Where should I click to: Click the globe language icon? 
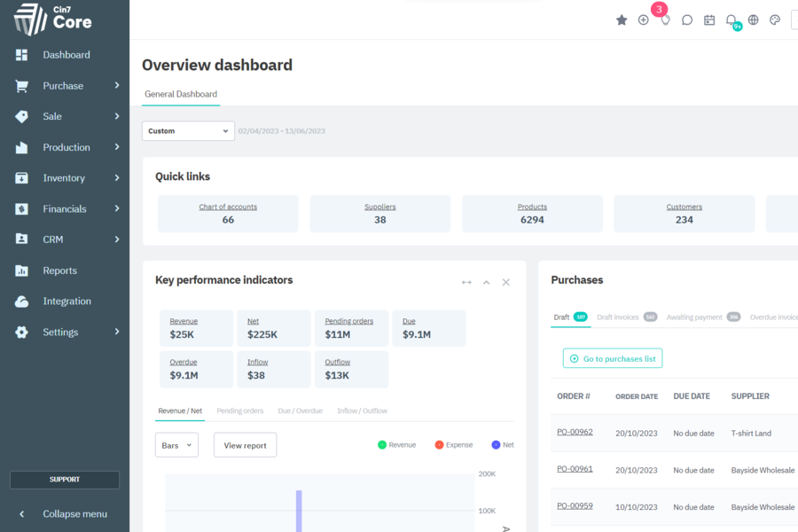click(753, 20)
